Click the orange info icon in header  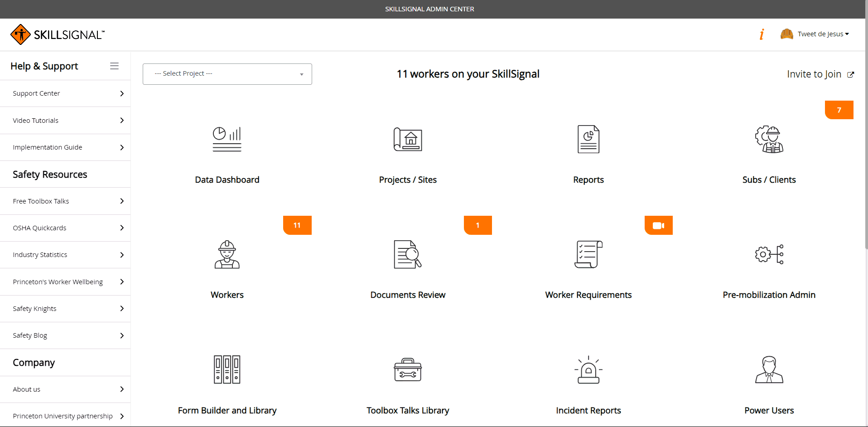762,34
